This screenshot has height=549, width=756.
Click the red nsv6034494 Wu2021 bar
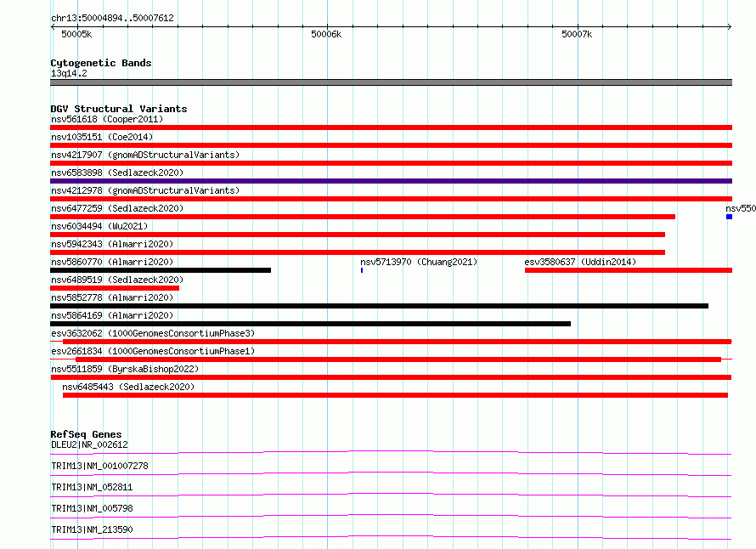358,235
